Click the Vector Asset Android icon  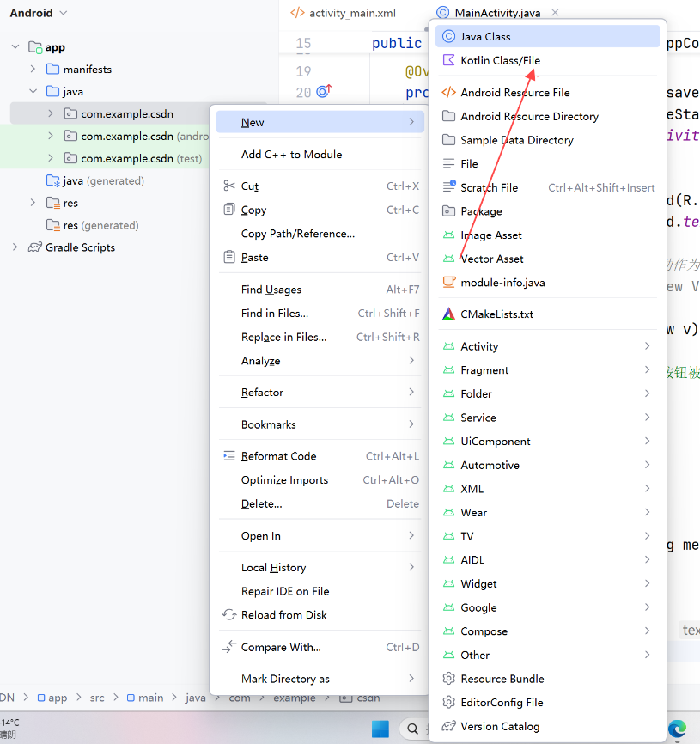(x=448, y=259)
